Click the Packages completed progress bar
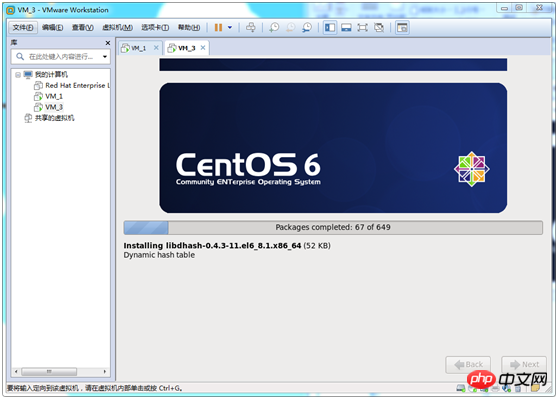The height and width of the screenshot is (399, 558). pyautogui.click(x=333, y=227)
